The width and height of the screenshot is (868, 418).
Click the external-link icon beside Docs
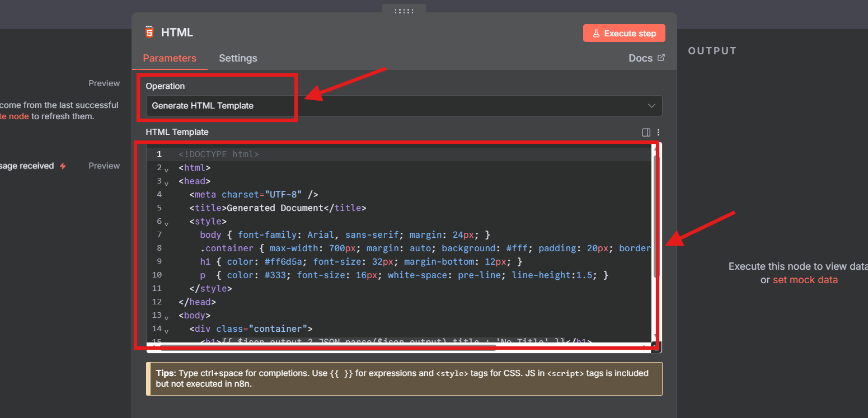coord(661,58)
